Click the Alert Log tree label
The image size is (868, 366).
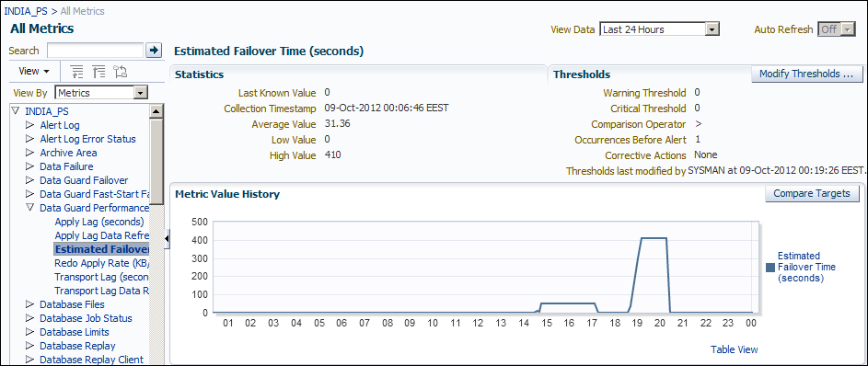60,125
